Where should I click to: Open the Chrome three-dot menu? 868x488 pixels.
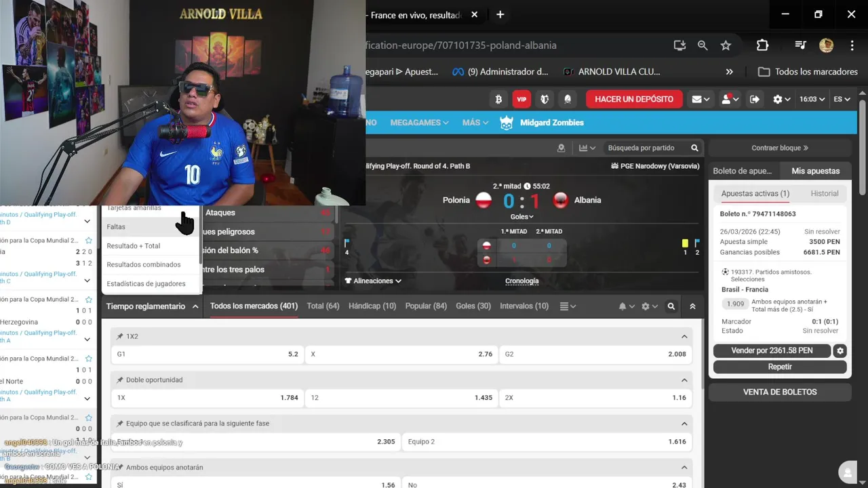[852, 45]
